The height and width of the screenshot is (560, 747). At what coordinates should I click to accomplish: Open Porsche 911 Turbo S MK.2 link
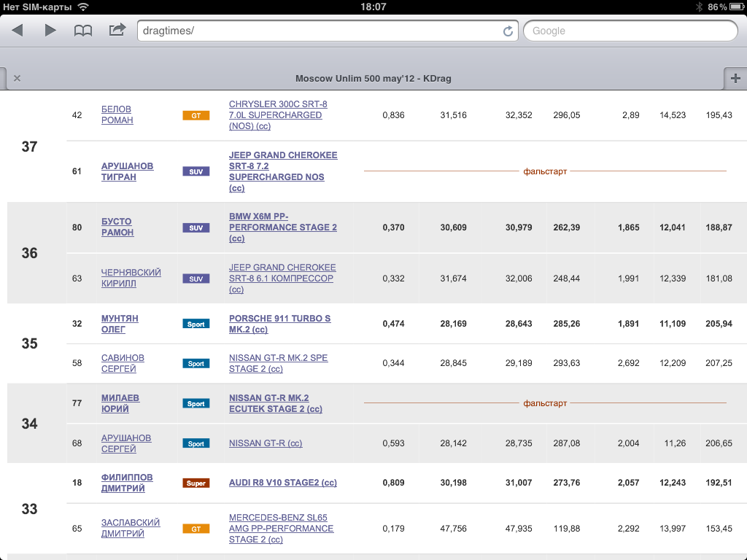(x=279, y=324)
